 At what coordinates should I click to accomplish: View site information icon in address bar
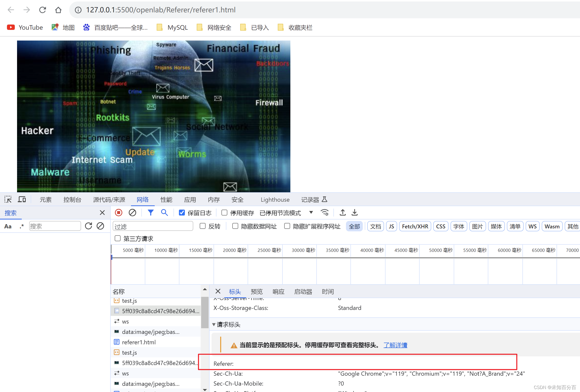(78, 10)
